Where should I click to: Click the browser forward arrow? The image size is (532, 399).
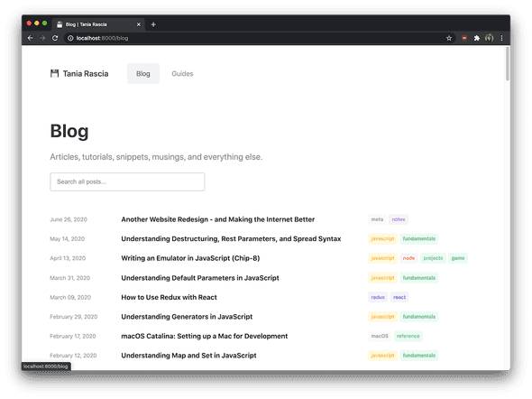pos(42,38)
